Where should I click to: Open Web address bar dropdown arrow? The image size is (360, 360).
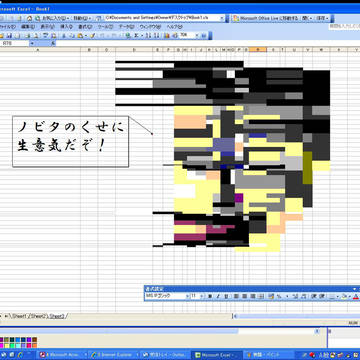point(221,18)
